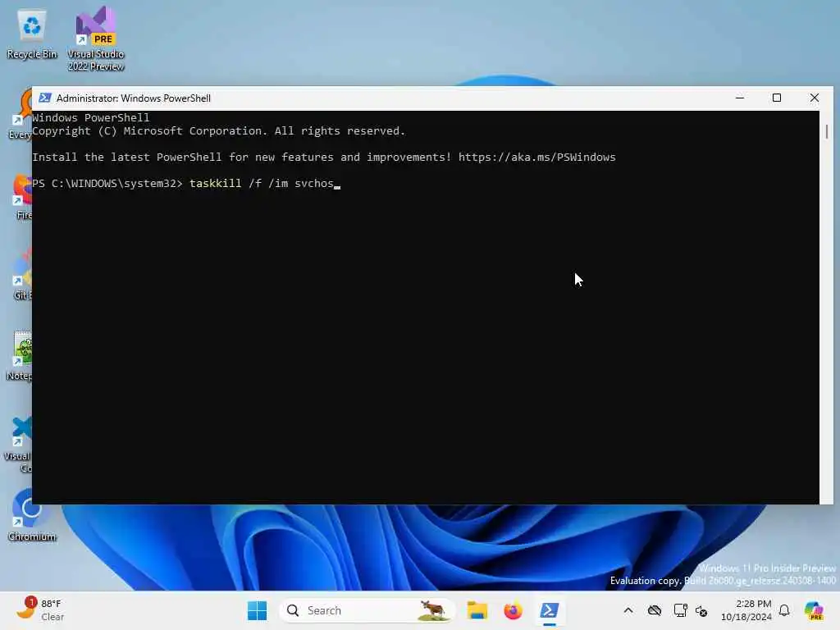Open the cloud sync tray icon
This screenshot has height=630, width=840.
[x=654, y=610]
